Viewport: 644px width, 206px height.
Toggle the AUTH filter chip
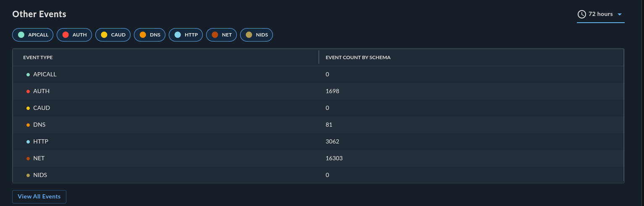click(x=74, y=35)
